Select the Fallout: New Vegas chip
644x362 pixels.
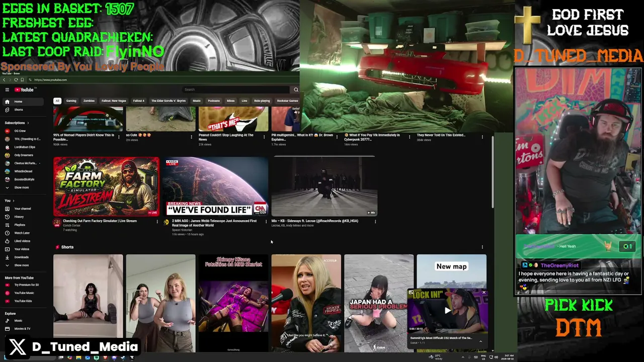[x=114, y=101]
